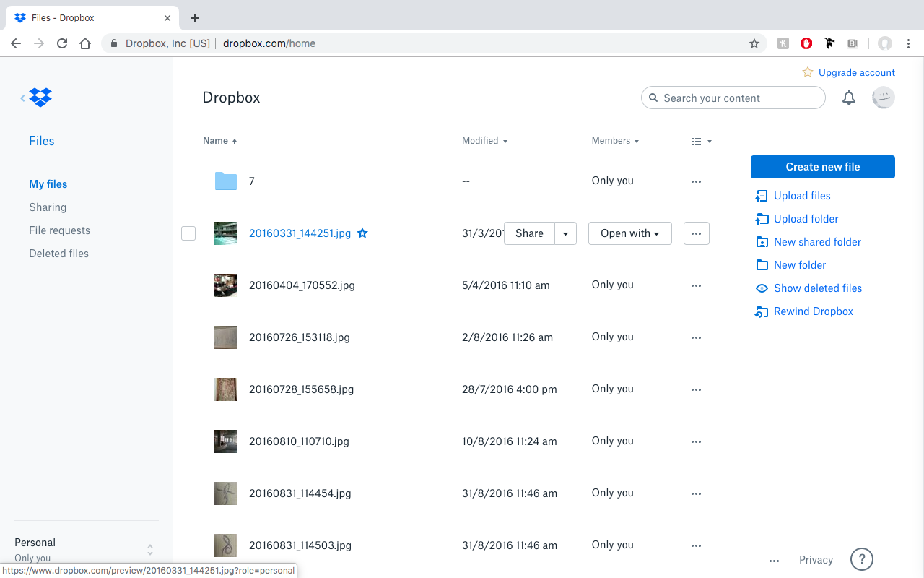The height and width of the screenshot is (578, 924).
Task: Switch to the Sharing section
Action: (x=48, y=207)
